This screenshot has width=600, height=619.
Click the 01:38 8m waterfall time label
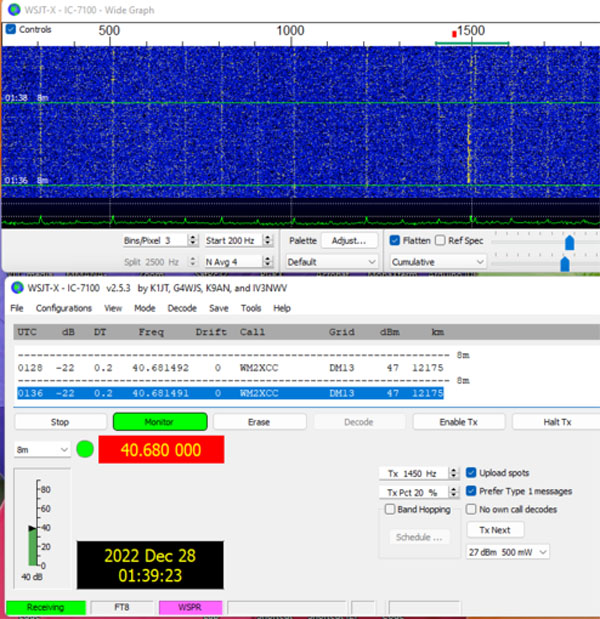[x=26, y=98]
